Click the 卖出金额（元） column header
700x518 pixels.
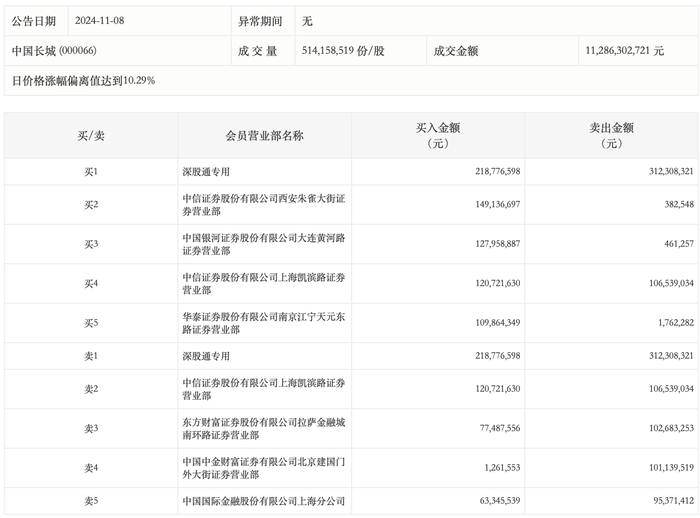coord(612,135)
